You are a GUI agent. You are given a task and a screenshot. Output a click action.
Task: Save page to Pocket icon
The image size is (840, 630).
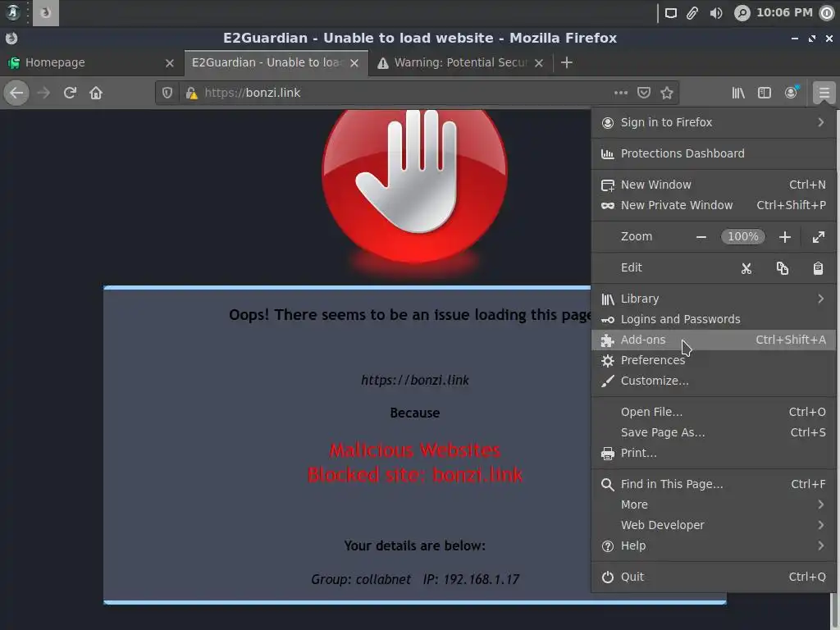(643, 94)
